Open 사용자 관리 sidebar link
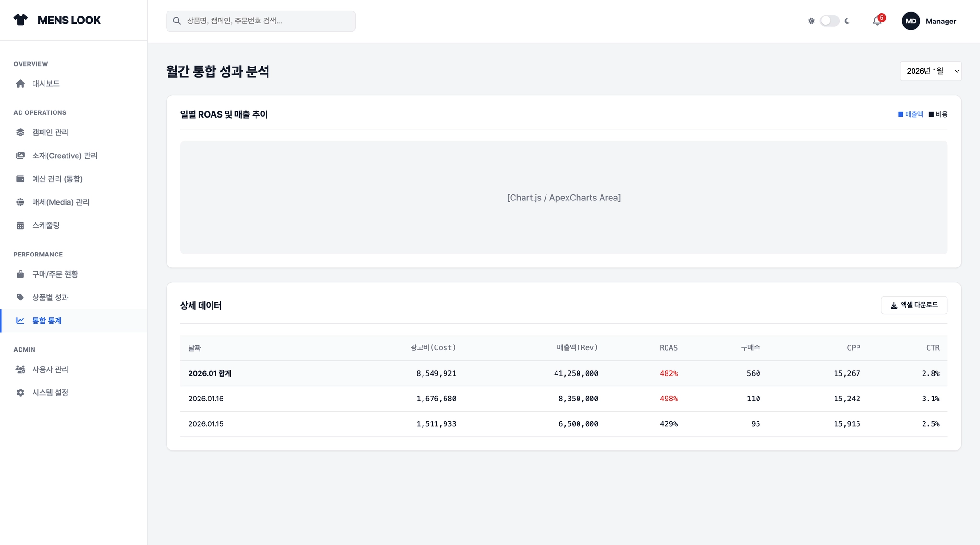 click(x=50, y=369)
